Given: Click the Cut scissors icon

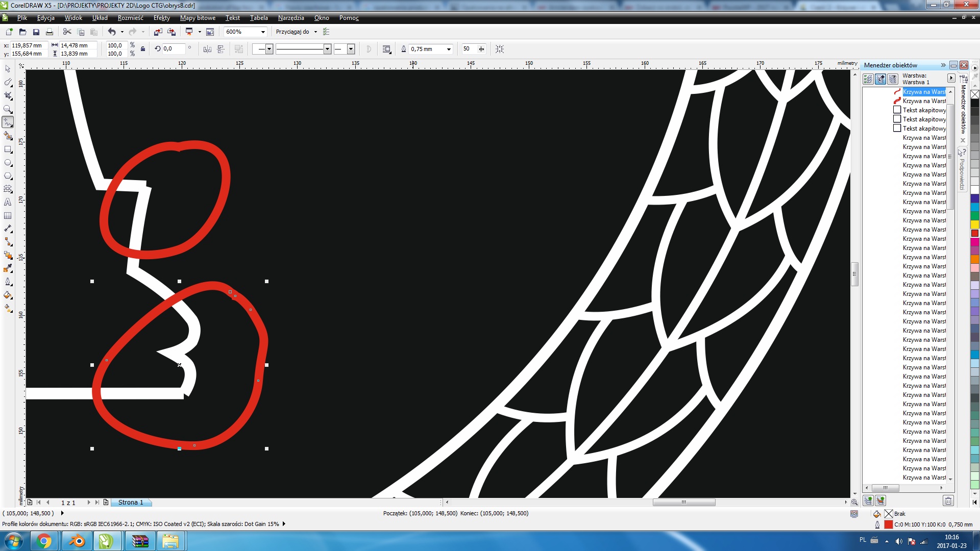Looking at the screenshot, I should pos(67,32).
